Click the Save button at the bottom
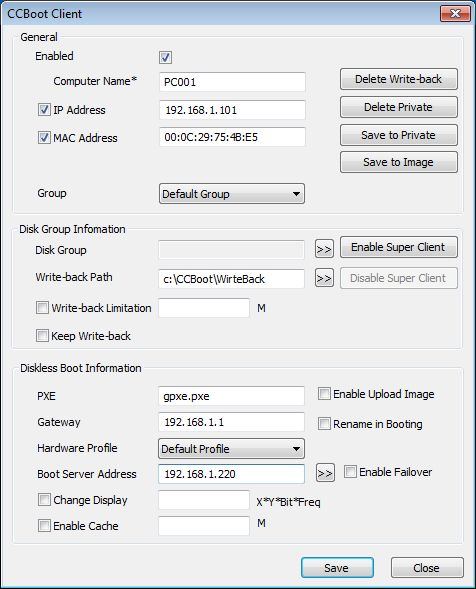The width and height of the screenshot is (476, 589). tap(337, 568)
